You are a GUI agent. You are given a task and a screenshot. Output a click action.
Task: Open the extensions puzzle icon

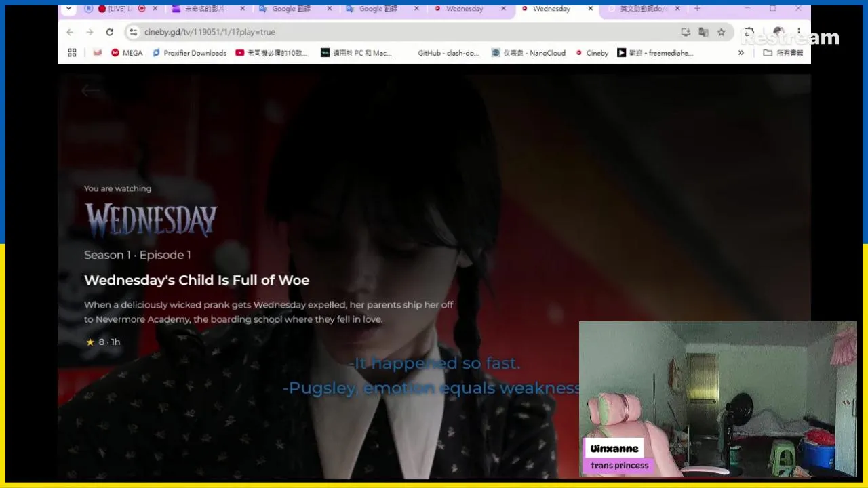coord(749,32)
